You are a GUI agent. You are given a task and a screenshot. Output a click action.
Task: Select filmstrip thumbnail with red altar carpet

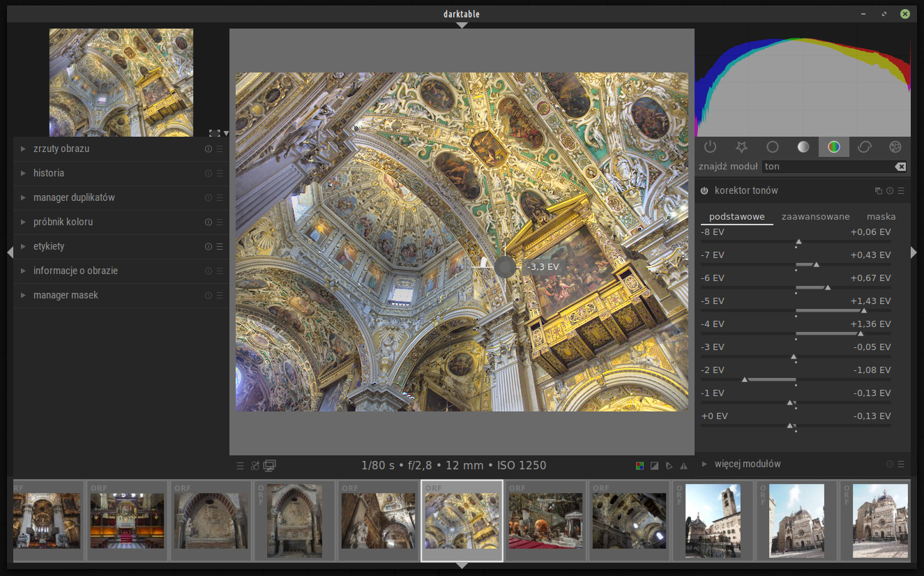click(x=127, y=521)
